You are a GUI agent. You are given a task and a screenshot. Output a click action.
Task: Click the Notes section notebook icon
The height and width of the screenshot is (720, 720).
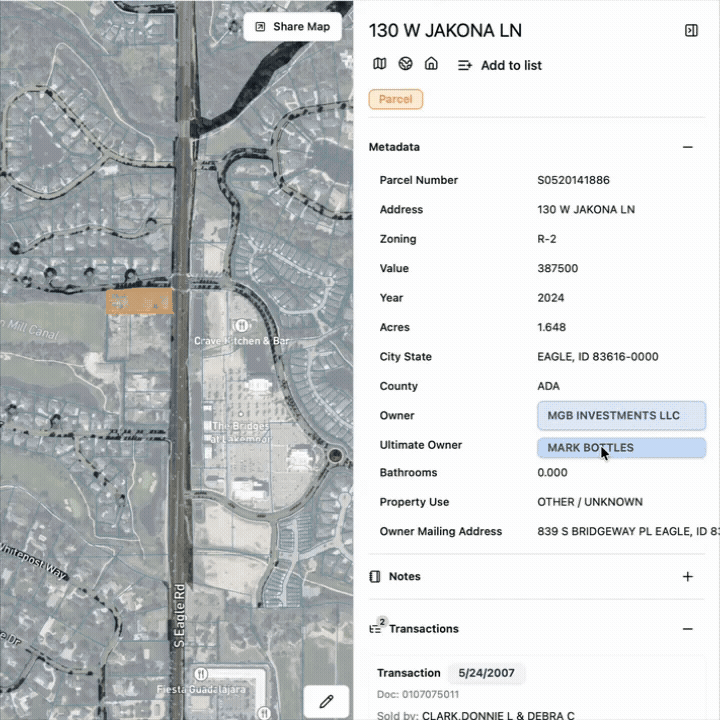point(375,577)
